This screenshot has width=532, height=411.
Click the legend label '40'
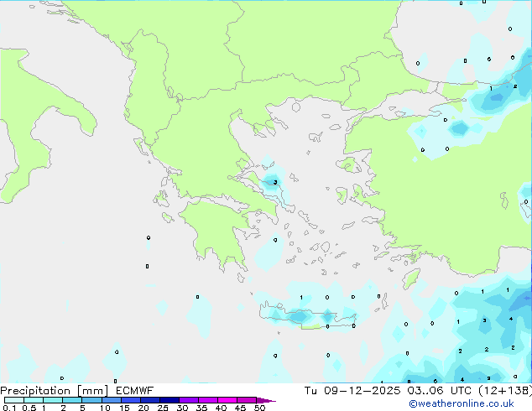[x=221, y=408]
